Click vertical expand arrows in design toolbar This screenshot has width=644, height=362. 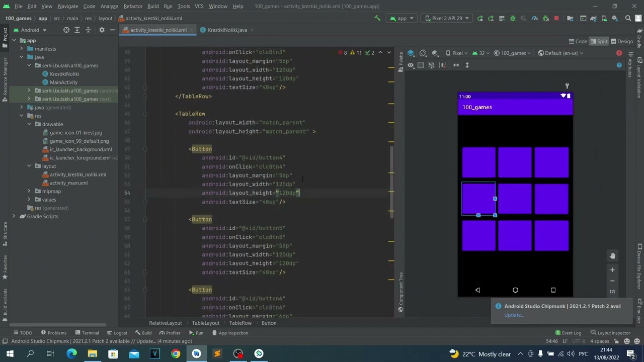click(467, 65)
